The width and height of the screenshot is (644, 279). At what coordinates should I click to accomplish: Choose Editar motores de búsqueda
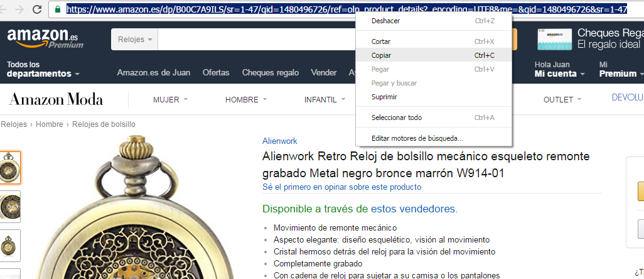434,138
